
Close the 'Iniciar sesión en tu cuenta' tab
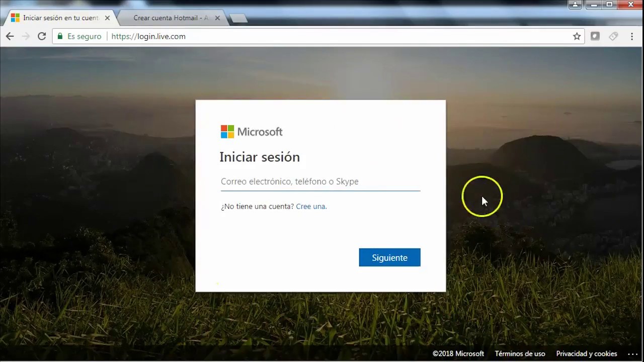click(107, 18)
